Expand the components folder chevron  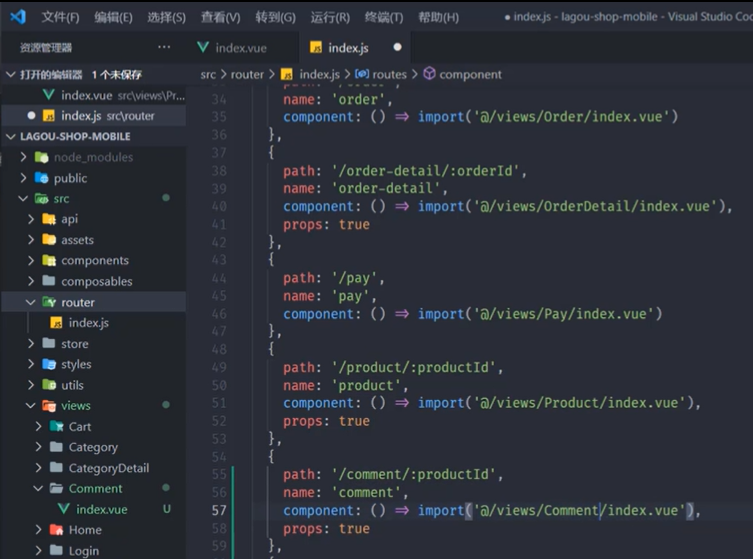tap(31, 260)
